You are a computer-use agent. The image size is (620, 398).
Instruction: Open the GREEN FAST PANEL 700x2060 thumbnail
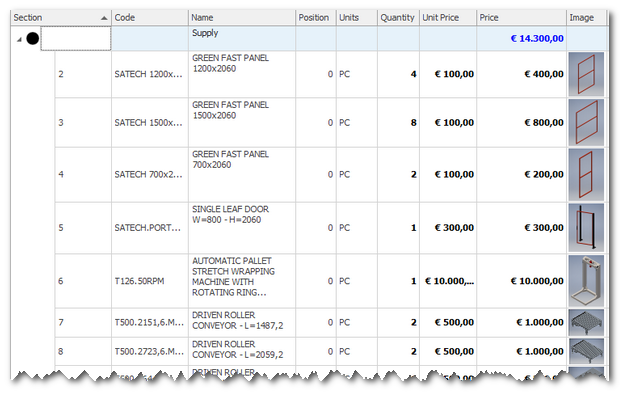click(586, 175)
